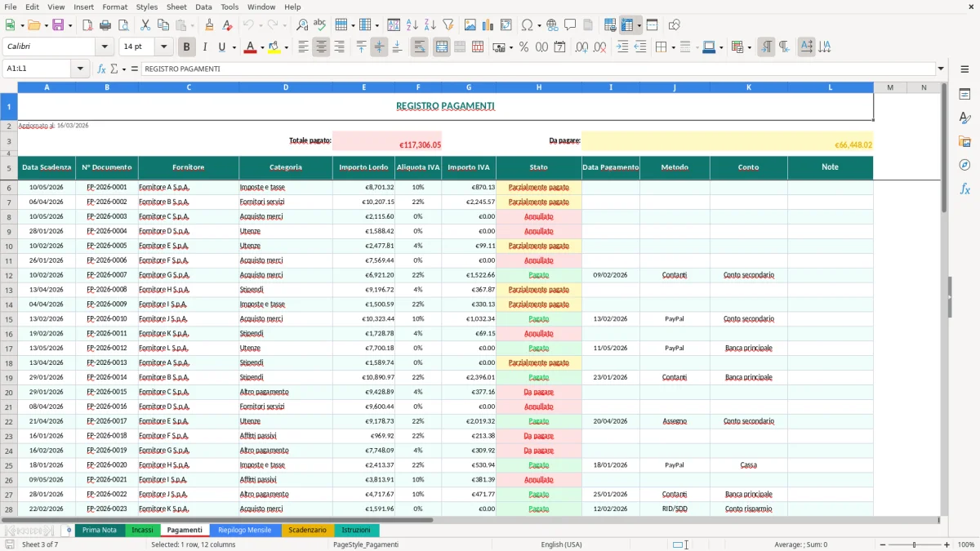Toggle Wrap Text

[419, 47]
